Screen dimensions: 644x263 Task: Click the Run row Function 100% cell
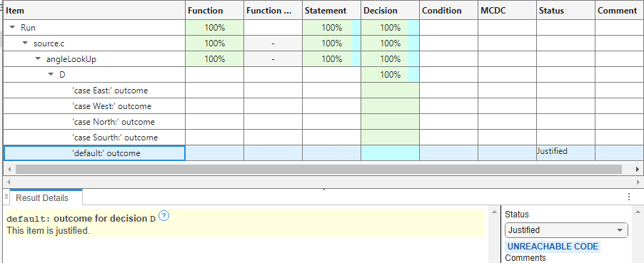[x=214, y=28]
